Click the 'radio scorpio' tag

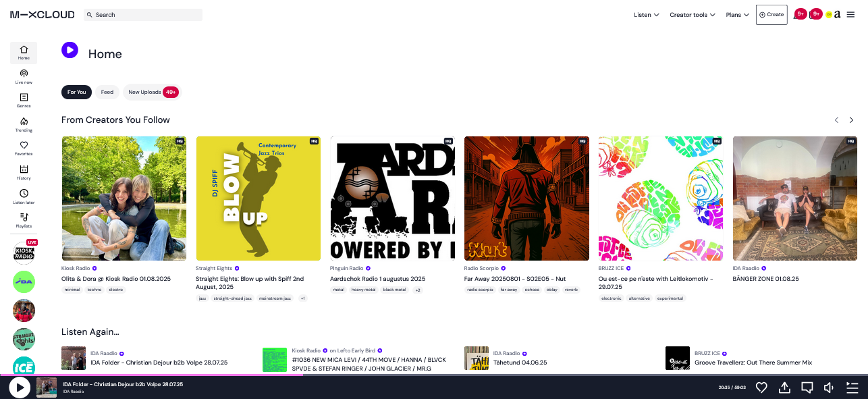pos(480,290)
